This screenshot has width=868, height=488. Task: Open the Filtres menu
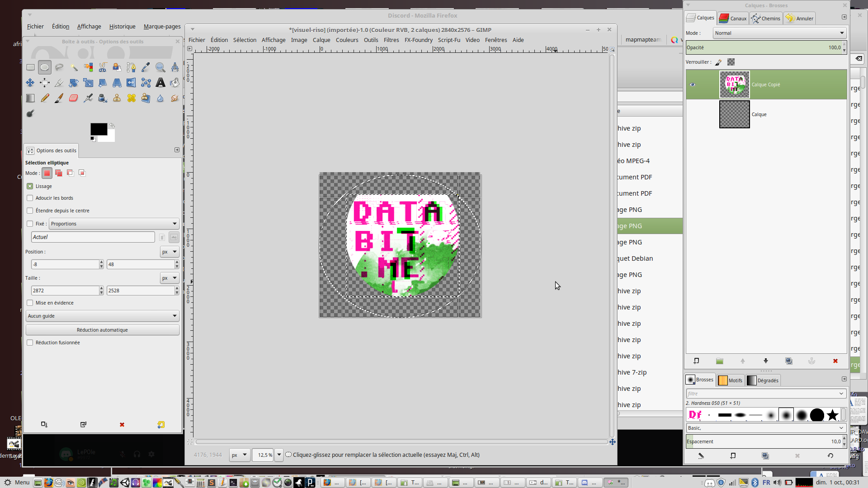[391, 40]
